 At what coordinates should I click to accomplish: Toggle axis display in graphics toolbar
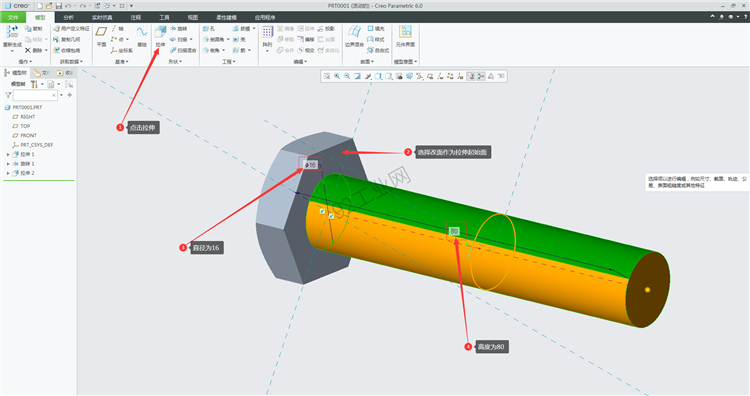tap(440, 76)
